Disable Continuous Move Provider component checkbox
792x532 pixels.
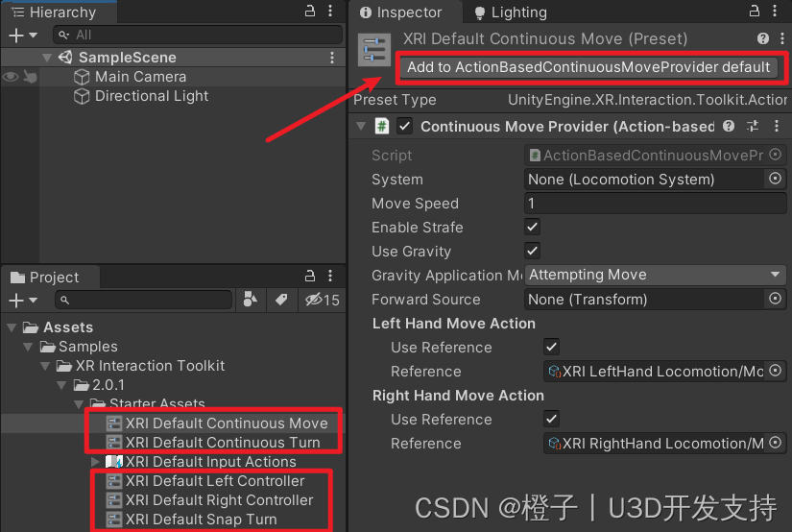404,127
